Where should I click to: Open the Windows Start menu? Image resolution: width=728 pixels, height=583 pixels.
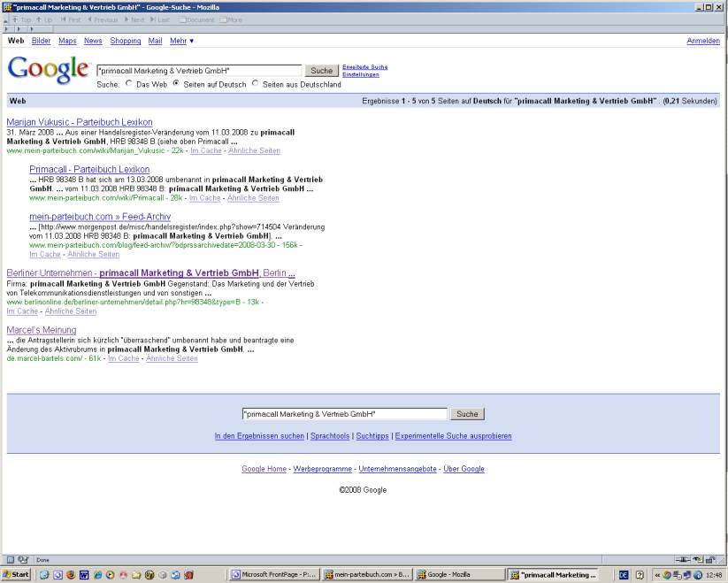click(x=16, y=575)
